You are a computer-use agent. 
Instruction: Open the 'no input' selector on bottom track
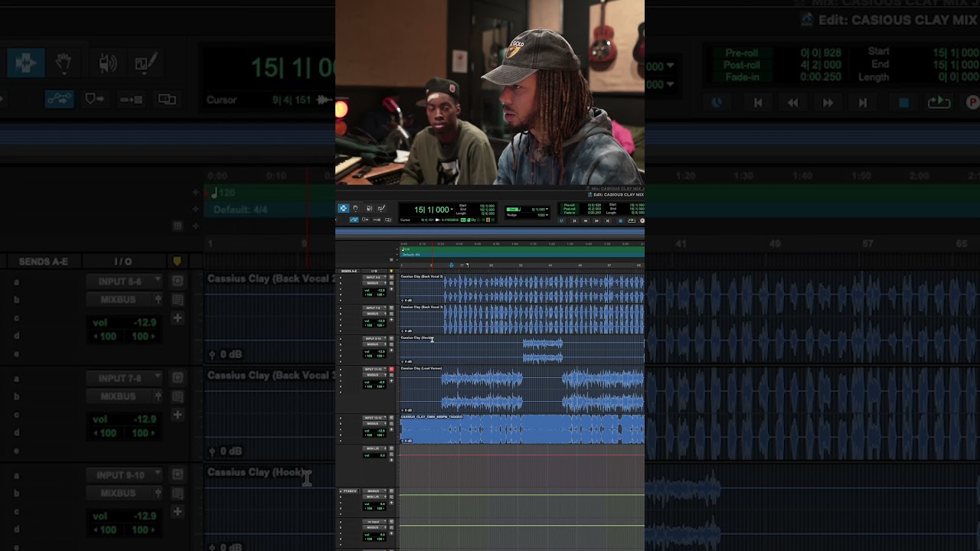tap(374, 521)
